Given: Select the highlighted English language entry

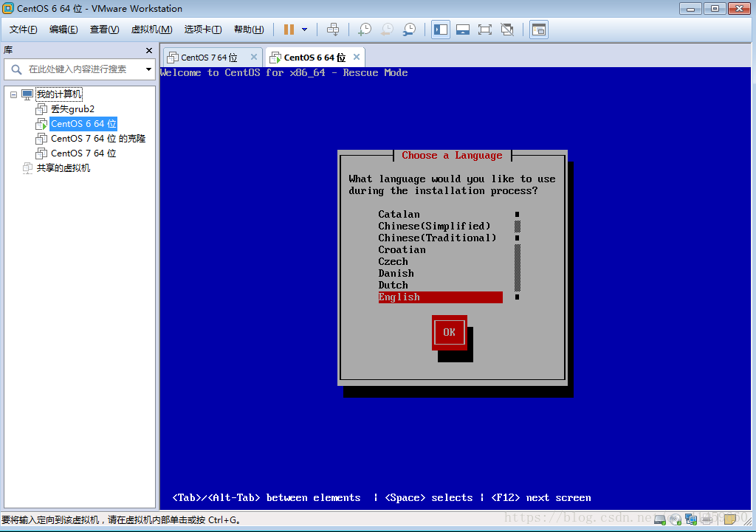Looking at the screenshot, I should click(x=441, y=297).
